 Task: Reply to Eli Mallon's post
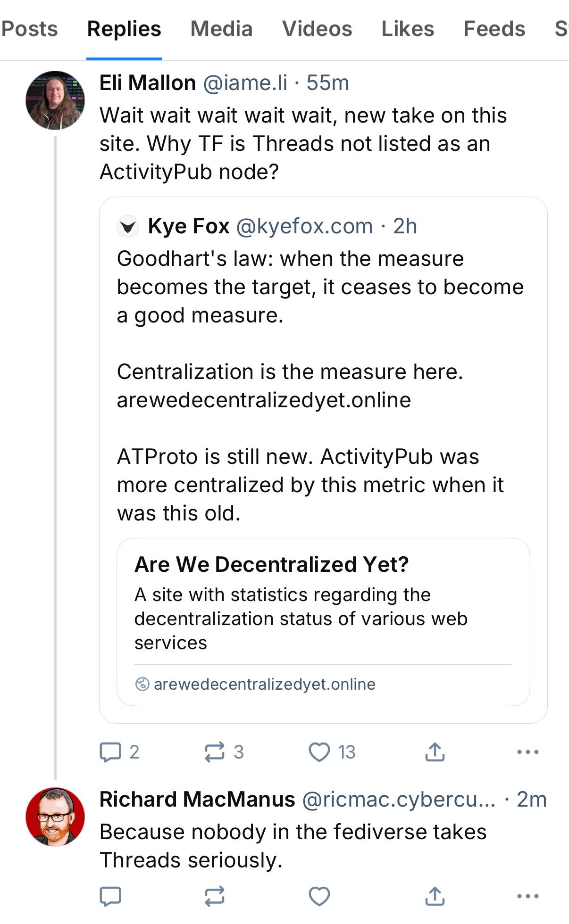pyautogui.click(x=110, y=752)
